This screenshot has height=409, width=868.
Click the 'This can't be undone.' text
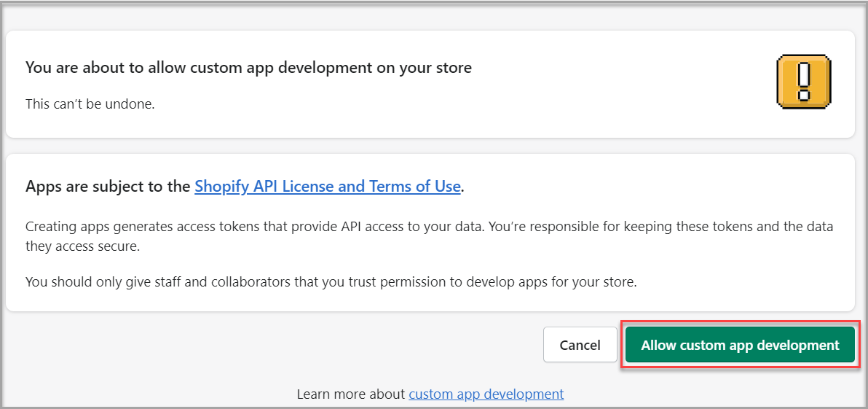(90, 104)
